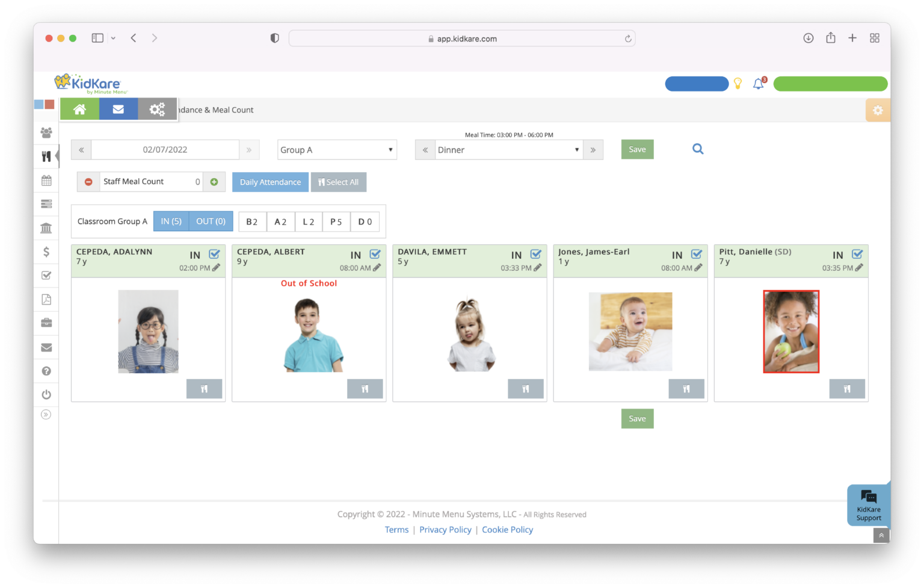The image size is (924, 588).
Task: Open the envelope messages button in blue
Action: (x=118, y=110)
